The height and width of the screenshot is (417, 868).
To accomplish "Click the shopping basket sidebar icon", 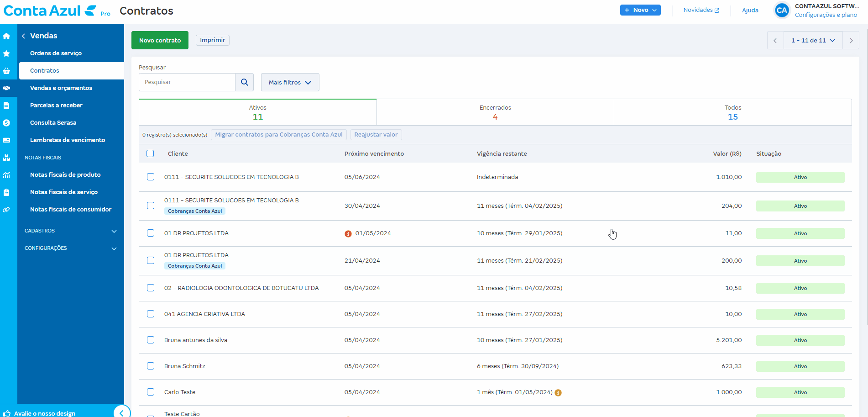I will [x=6, y=71].
